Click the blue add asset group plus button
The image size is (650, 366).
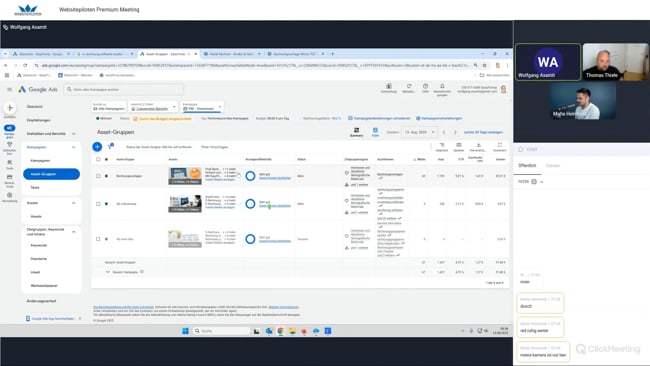97,146
